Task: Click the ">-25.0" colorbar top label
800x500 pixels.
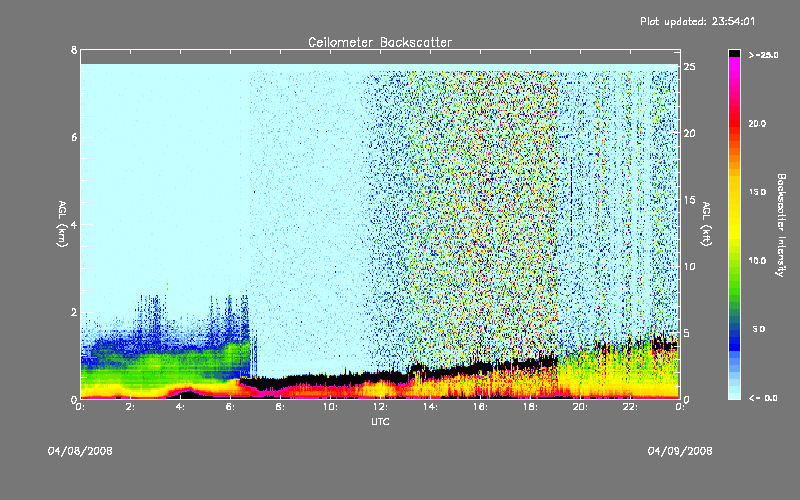Action: 763,55
